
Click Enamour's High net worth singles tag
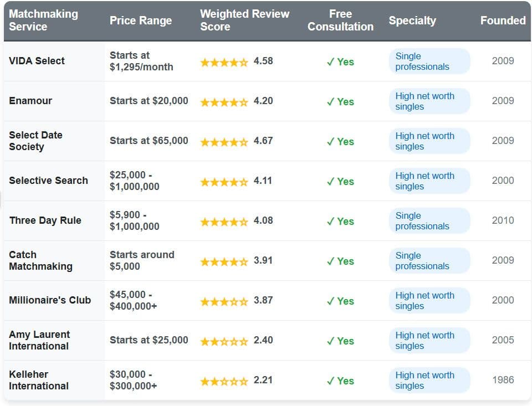point(429,101)
